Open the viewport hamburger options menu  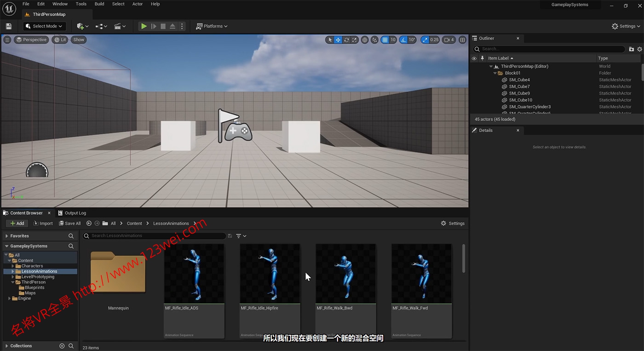pyautogui.click(x=7, y=40)
